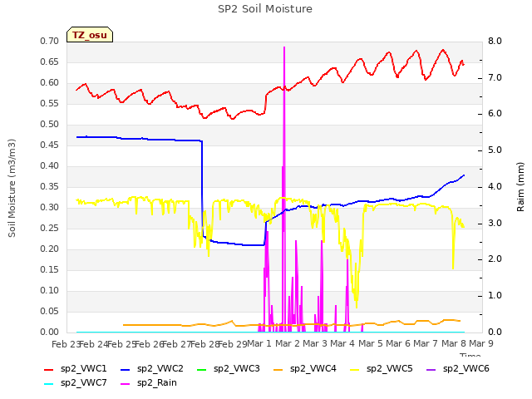Screen dimensions: 532x399
Task: Click the sp2_VWC2 legend entry
Action: point(152,368)
